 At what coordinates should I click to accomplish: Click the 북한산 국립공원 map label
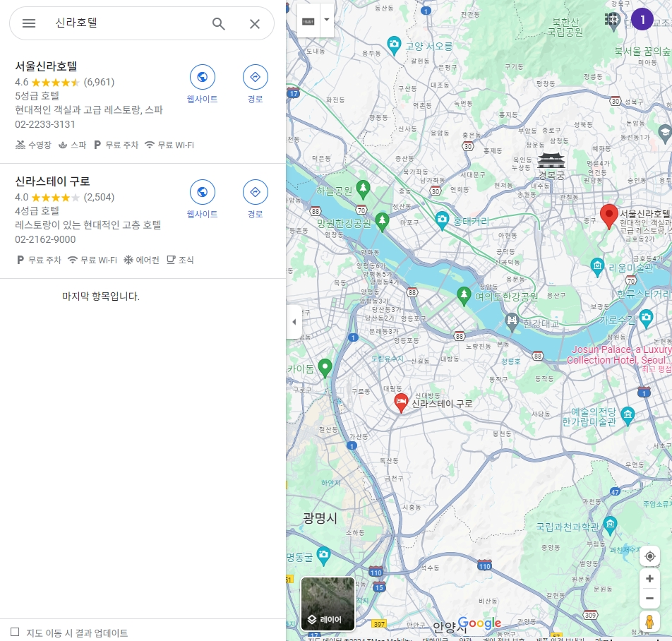565,27
